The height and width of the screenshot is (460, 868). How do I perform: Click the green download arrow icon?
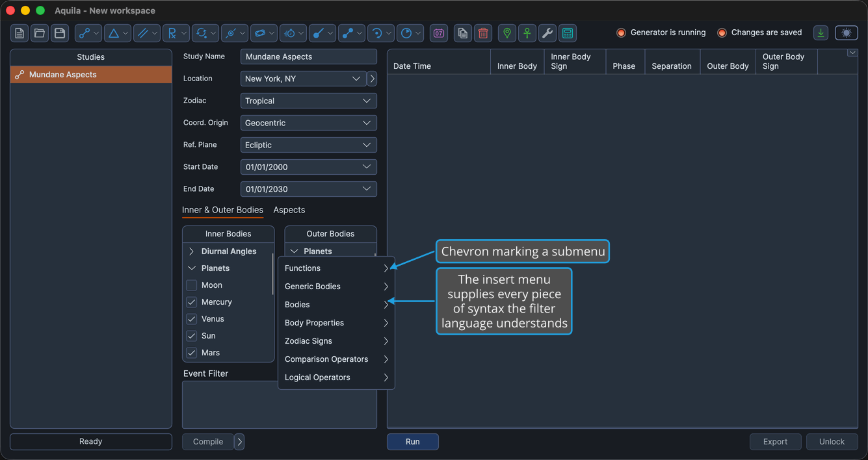(821, 33)
